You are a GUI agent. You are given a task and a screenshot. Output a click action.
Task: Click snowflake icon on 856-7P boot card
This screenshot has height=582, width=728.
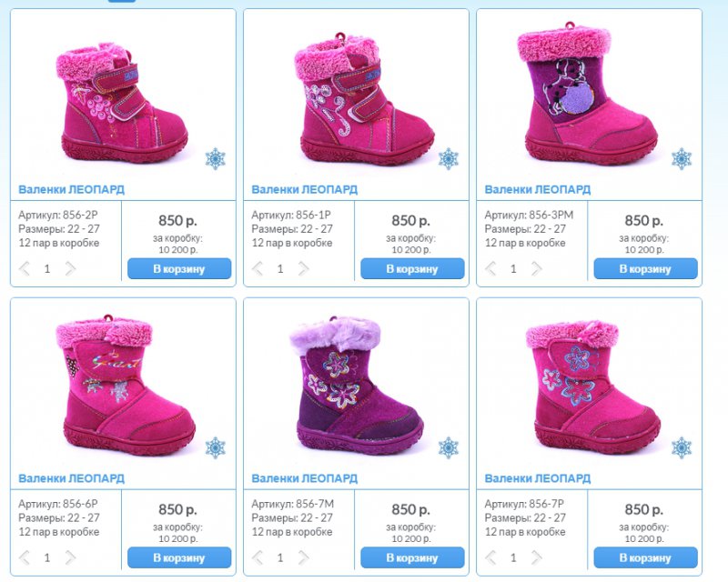click(x=682, y=448)
